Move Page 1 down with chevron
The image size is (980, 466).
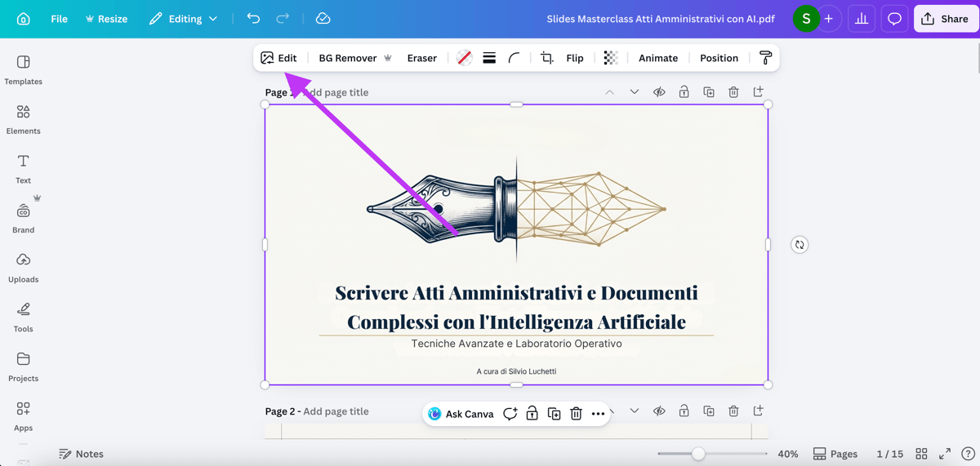tap(634, 92)
